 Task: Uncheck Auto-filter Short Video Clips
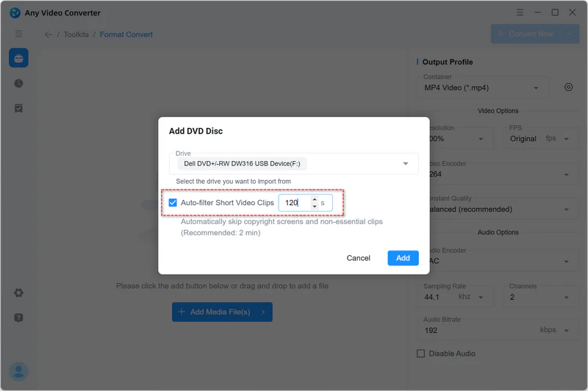(x=173, y=203)
